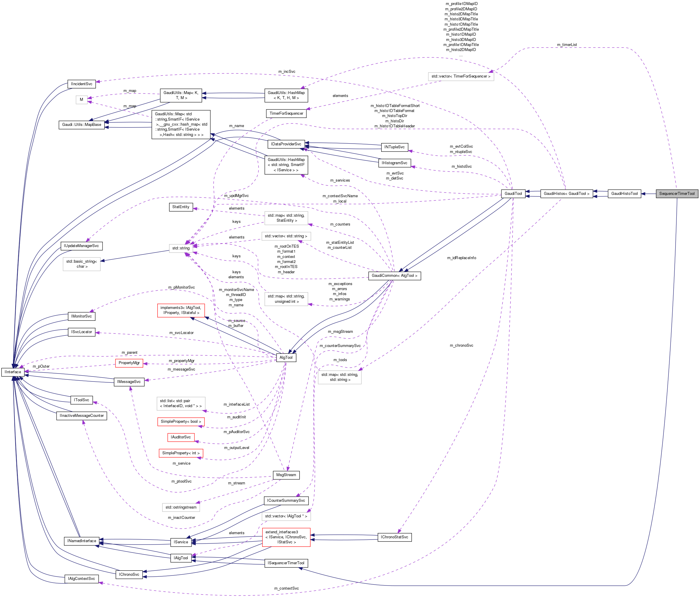
Task: Open the ISequencerTimerTool interface node
Action: pyautogui.click(x=286, y=563)
